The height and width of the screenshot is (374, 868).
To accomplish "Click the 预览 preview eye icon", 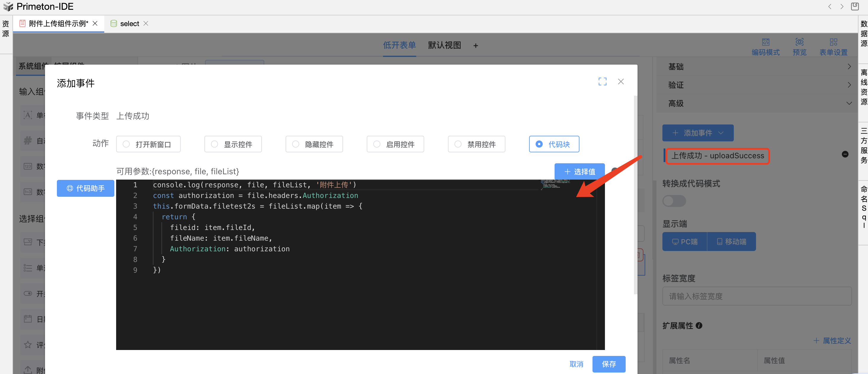I will [x=799, y=42].
